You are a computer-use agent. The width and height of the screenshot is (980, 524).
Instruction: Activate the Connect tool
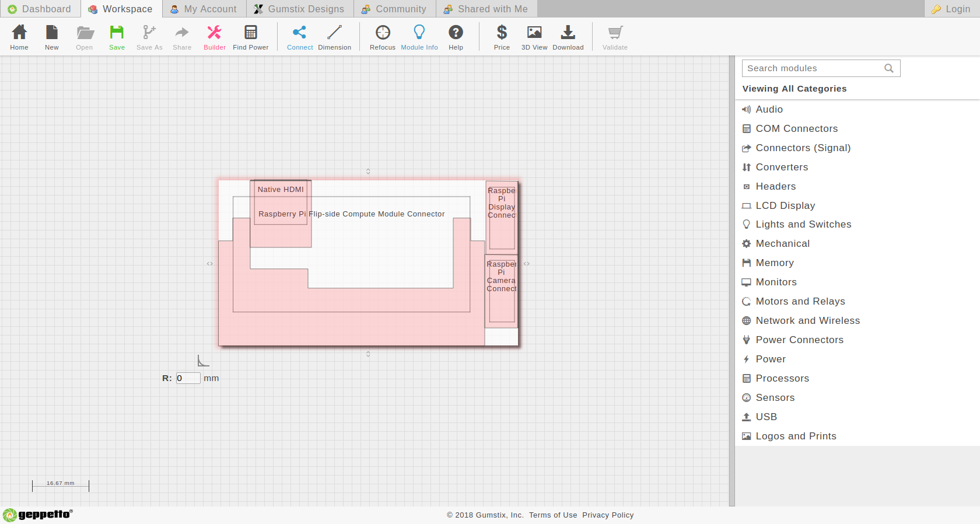300,37
